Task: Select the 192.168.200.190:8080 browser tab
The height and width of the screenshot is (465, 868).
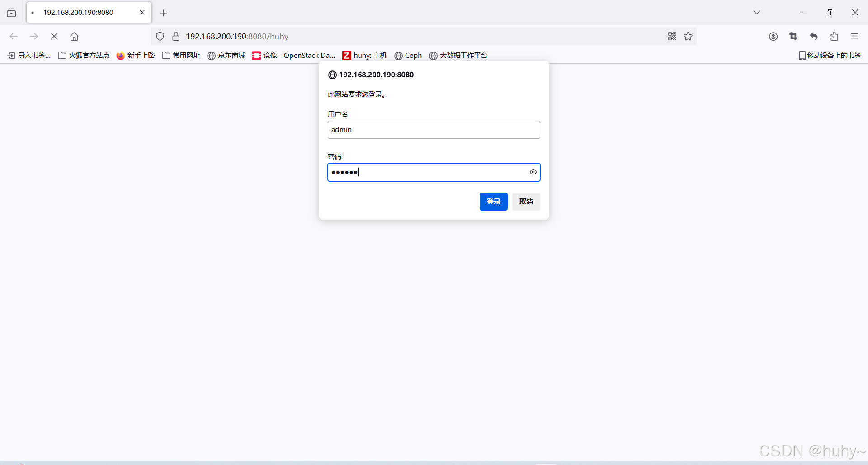Action: click(x=89, y=13)
